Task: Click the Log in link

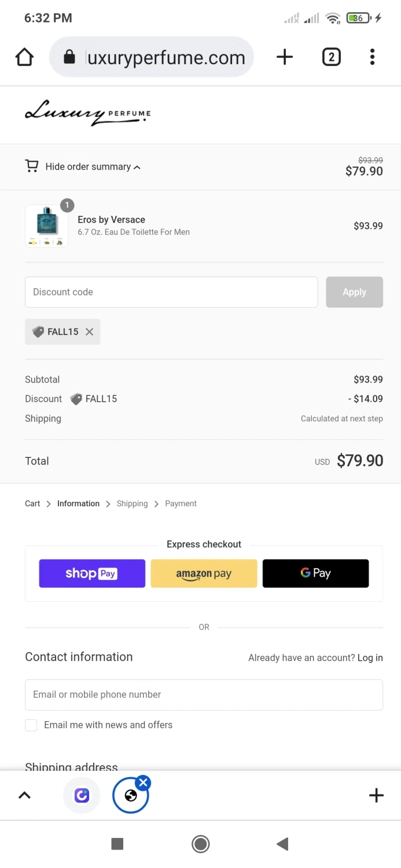Action: coord(370,658)
